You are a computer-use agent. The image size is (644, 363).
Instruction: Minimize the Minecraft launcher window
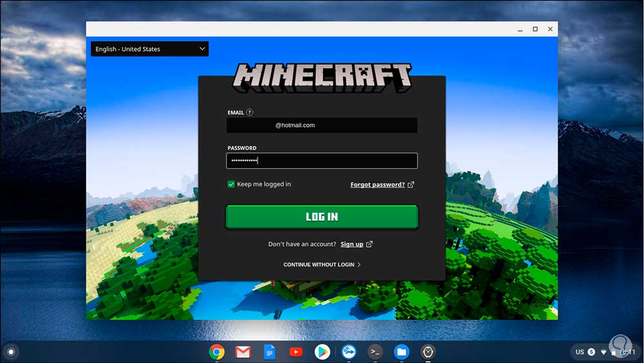point(520,29)
